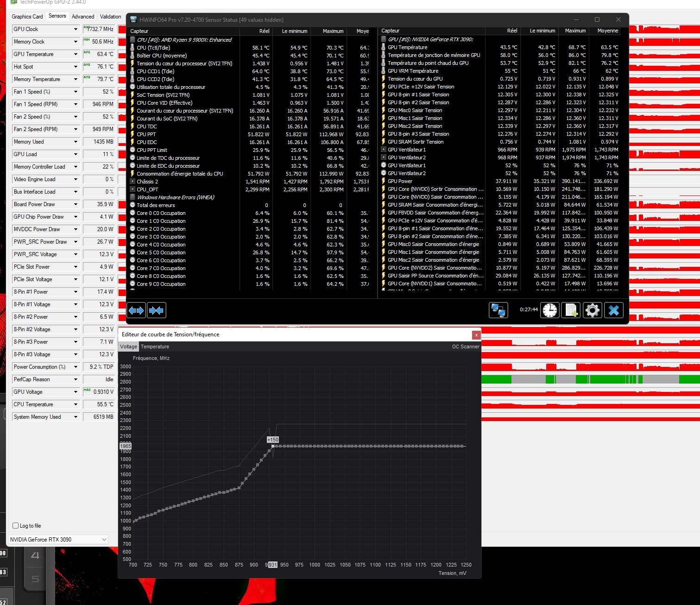This screenshot has height=605, width=700.
Task: Open the Memory Clock sensor dropdown
Action: click(x=76, y=42)
